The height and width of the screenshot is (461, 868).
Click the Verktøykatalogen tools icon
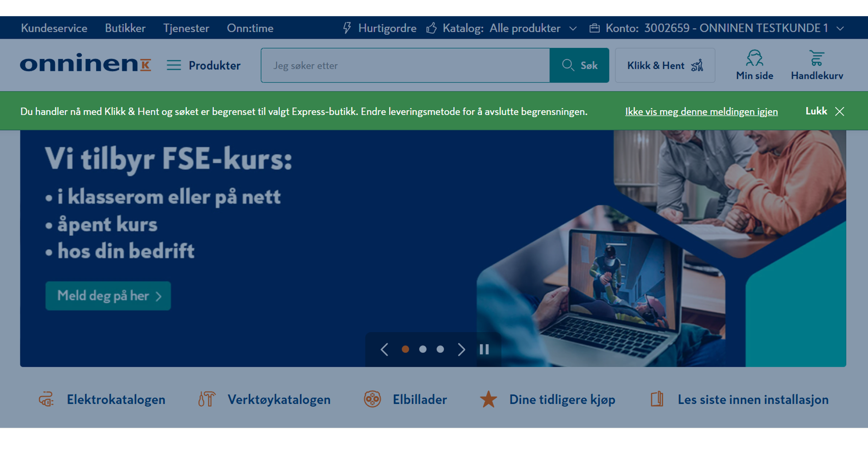(x=207, y=399)
